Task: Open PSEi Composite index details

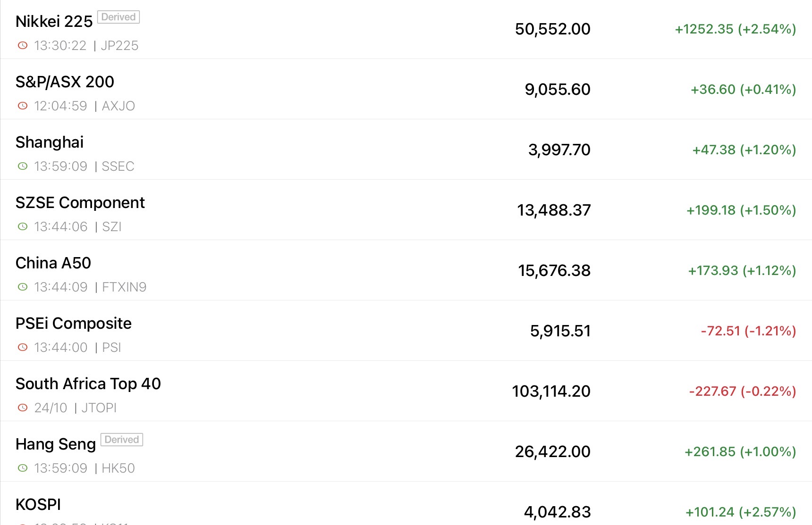Action: 73,324
